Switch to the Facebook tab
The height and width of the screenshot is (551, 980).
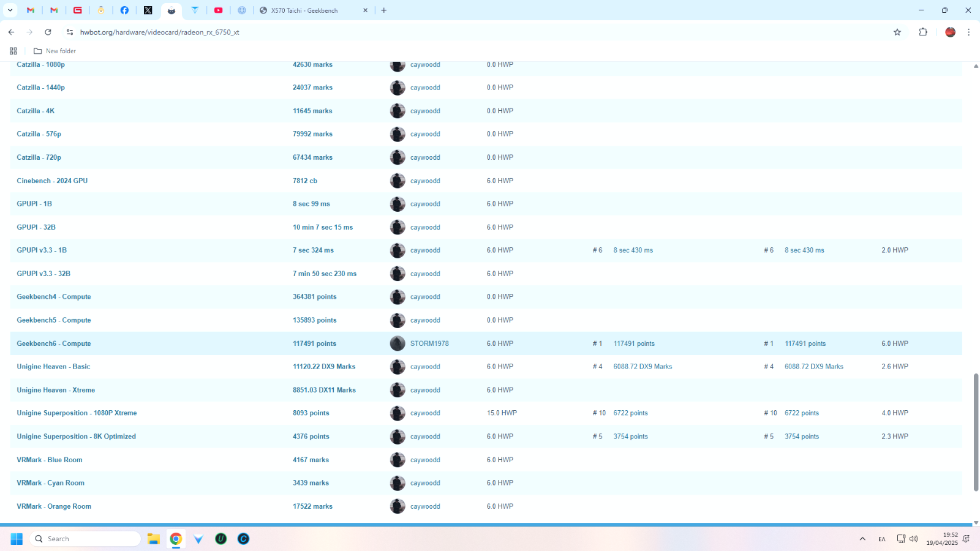[x=124, y=10]
